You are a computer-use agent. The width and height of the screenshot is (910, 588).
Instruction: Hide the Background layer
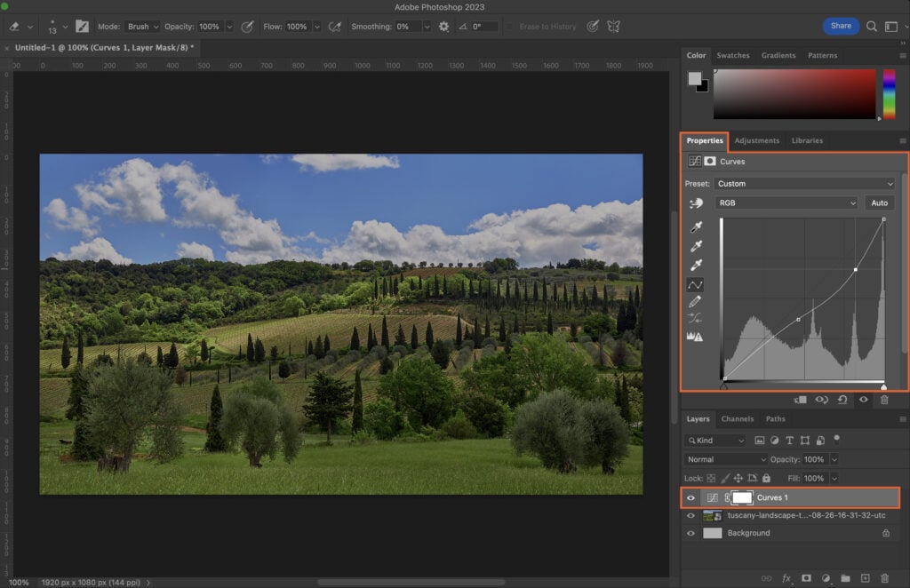[690, 533]
